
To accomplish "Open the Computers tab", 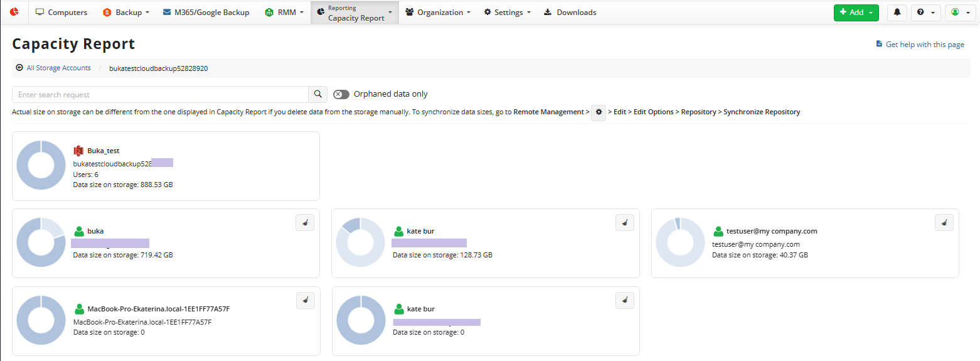I will (61, 13).
